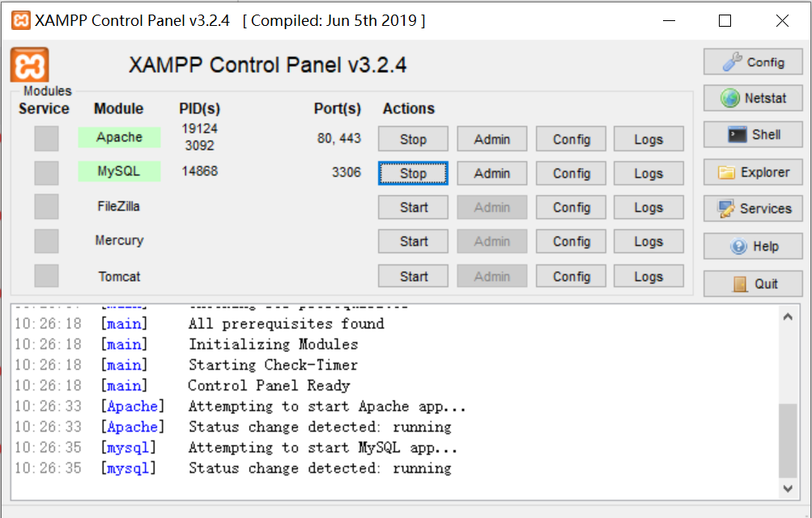Start the Tomcat module
This screenshot has height=518, width=812.
413,276
